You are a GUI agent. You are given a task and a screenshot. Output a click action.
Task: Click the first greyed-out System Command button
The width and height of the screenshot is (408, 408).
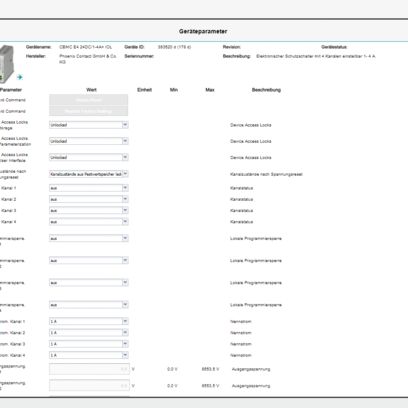[x=89, y=100]
